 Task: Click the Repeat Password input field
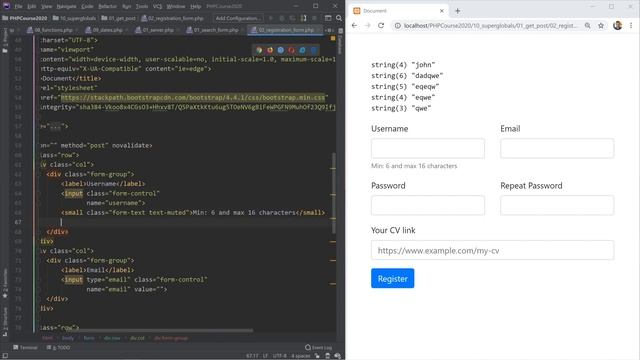pyautogui.click(x=557, y=205)
